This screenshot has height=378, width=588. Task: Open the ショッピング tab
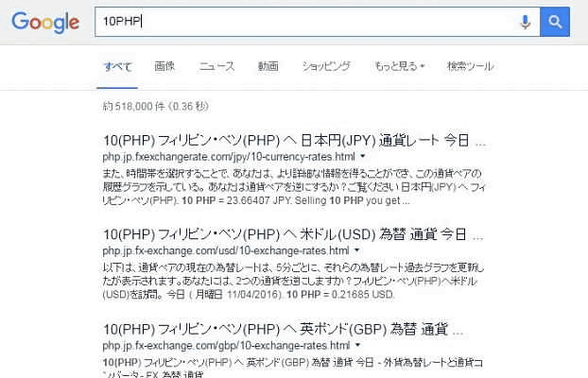[x=326, y=66]
